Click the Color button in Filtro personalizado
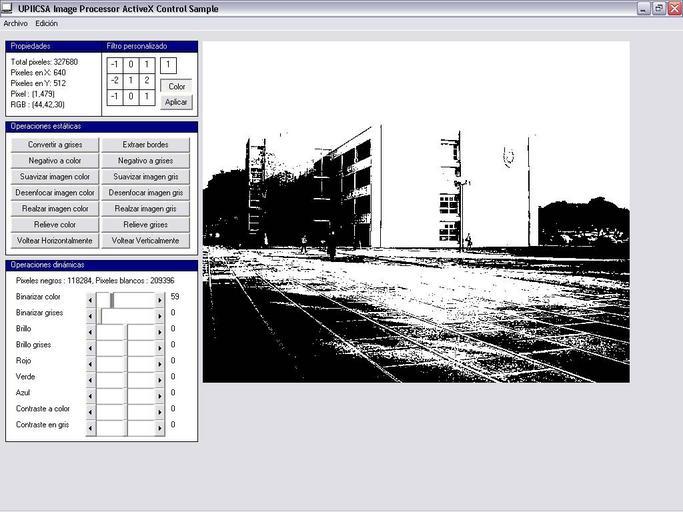The width and height of the screenshot is (683, 512). pyautogui.click(x=176, y=86)
